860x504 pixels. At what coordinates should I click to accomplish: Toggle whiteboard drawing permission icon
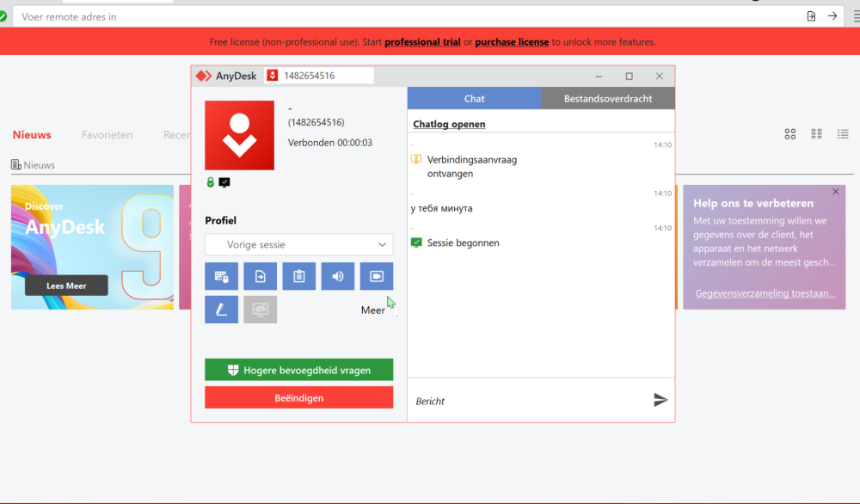point(222,310)
